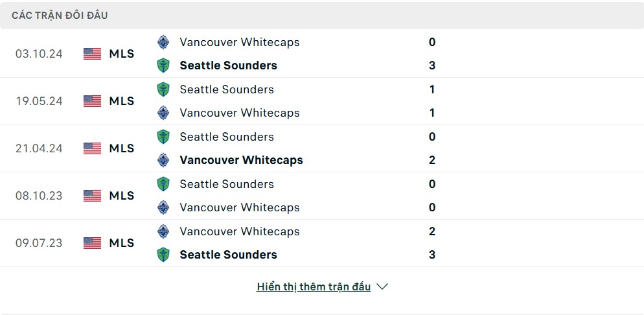Select MLS league label for 09.07.23 match
The height and width of the screenshot is (315, 644).
pos(122,242)
